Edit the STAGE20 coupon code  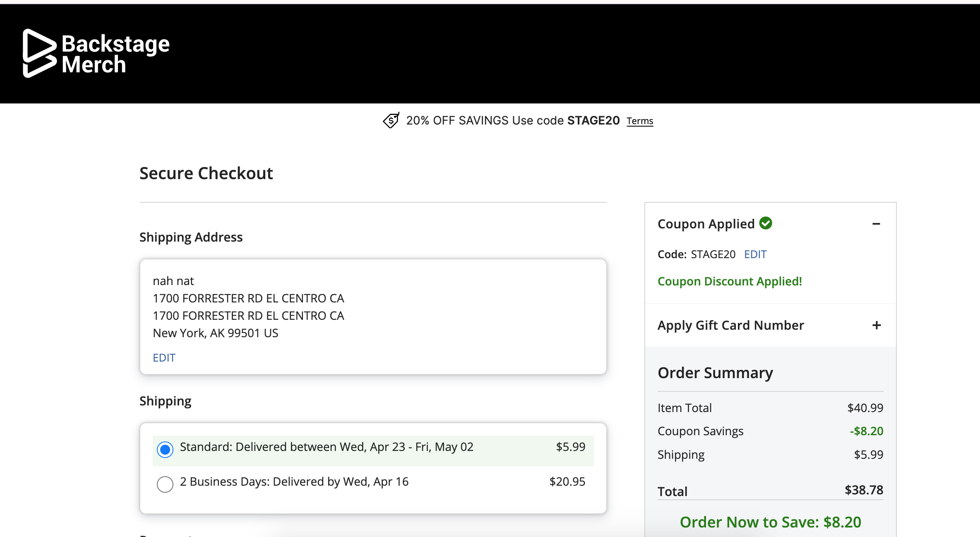[755, 254]
